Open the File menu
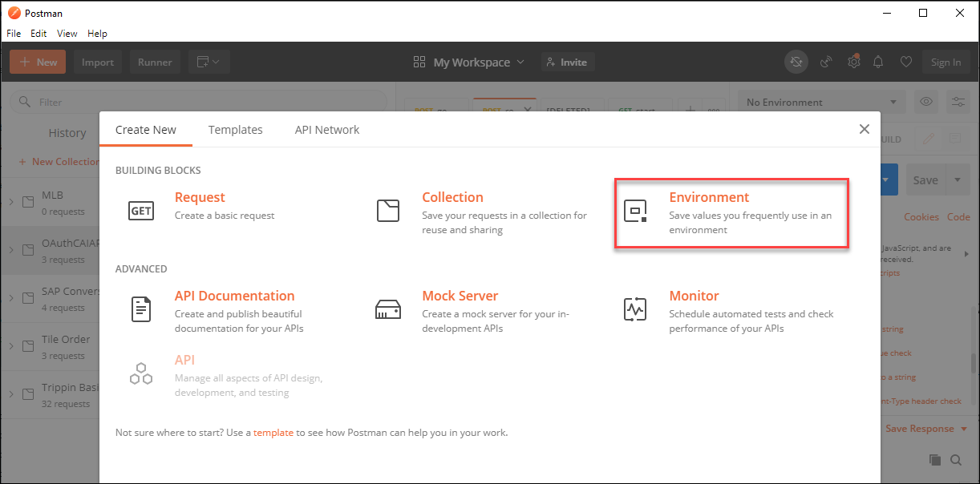 click(x=14, y=34)
